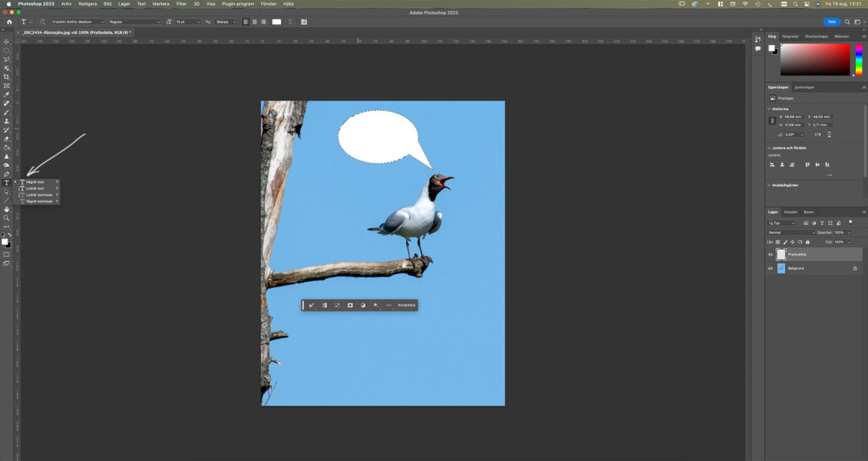Image resolution: width=868 pixels, height=461 pixels.
Task: Open the Lager menu
Action: [x=124, y=4]
